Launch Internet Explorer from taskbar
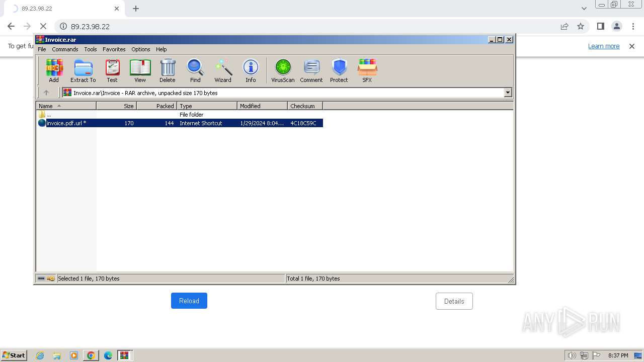 [40, 355]
